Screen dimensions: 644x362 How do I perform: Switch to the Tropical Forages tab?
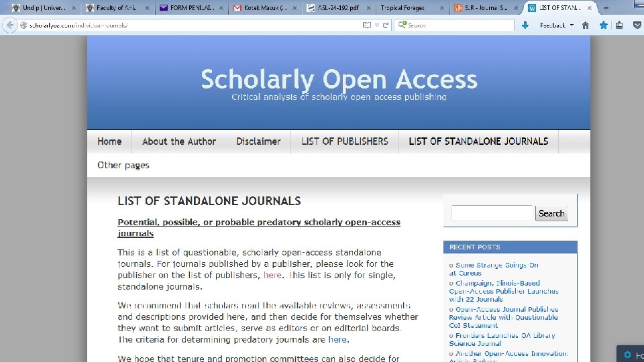click(412, 8)
